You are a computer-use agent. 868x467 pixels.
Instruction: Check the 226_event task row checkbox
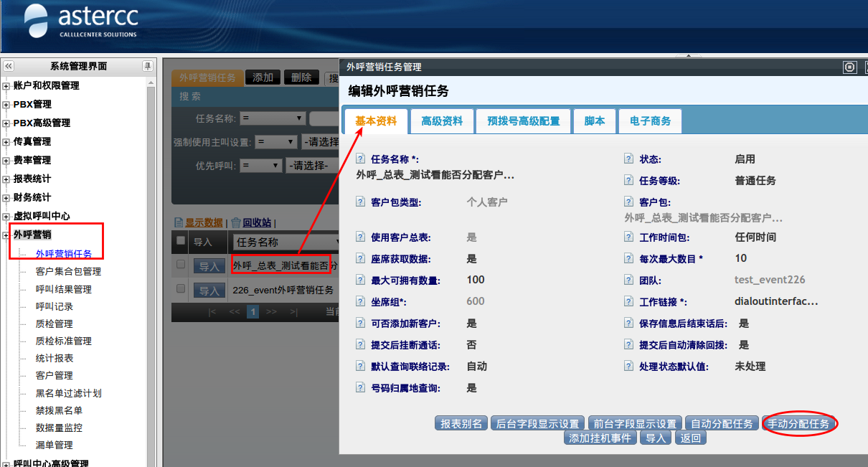pyautogui.click(x=181, y=289)
